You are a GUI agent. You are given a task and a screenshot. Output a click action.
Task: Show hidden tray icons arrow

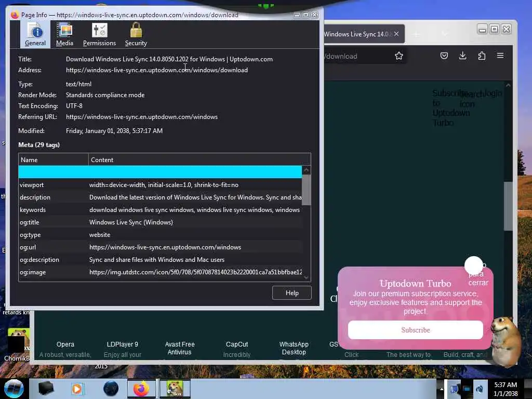coord(442,389)
